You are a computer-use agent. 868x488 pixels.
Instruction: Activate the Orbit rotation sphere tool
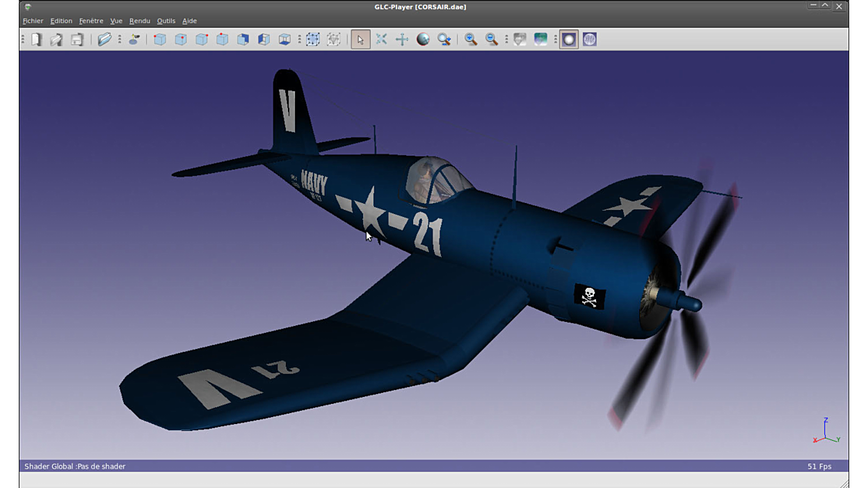[x=423, y=40]
